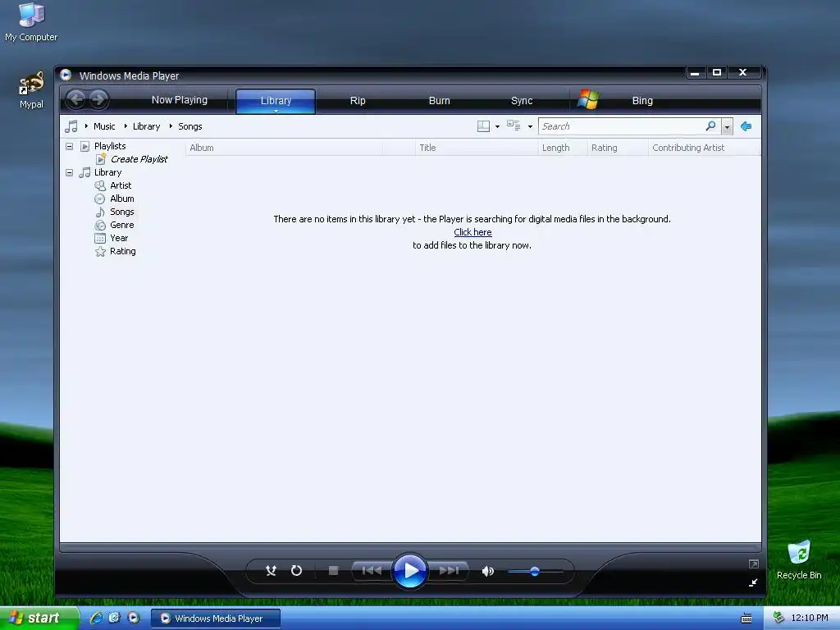Open the Now Playing tab
Screen dimensions: 840x630
[x=180, y=100]
